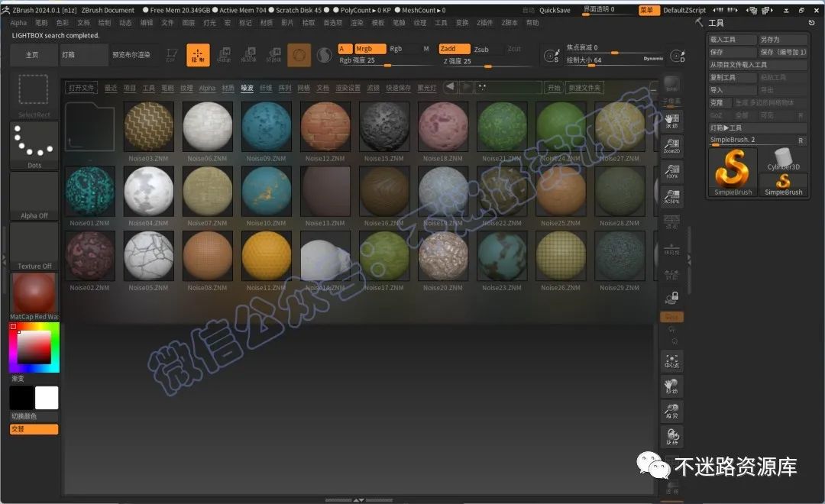Click the Scale view magnifier icon
Screen dimensions: 825x504
click(672, 412)
